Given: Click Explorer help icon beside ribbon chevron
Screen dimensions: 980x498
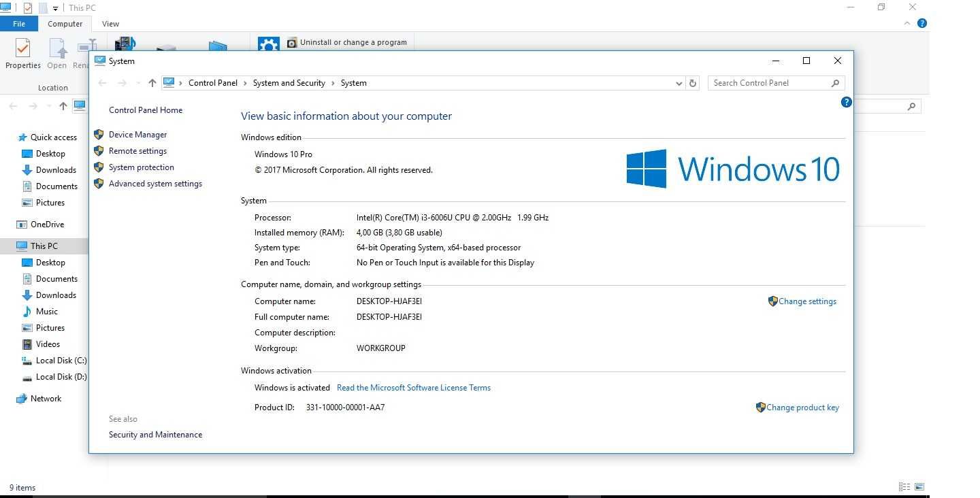Looking at the screenshot, I should [x=922, y=23].
